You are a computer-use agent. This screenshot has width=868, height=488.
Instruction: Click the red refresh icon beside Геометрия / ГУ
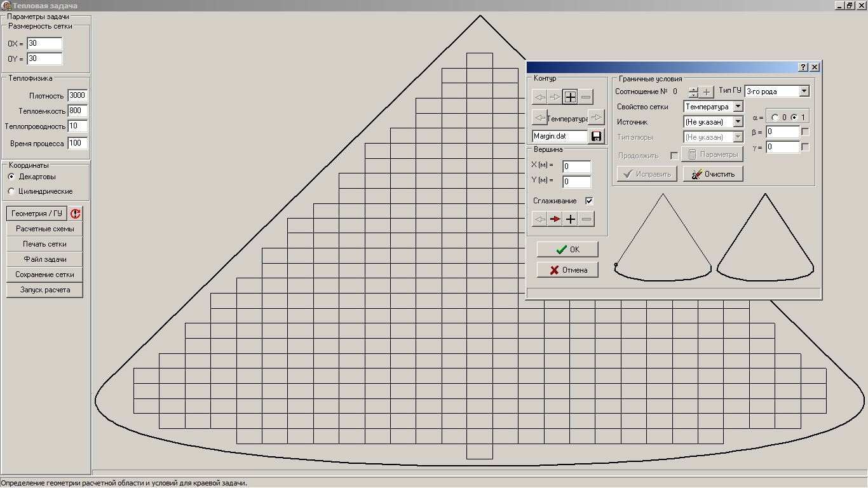pos(76,213)
